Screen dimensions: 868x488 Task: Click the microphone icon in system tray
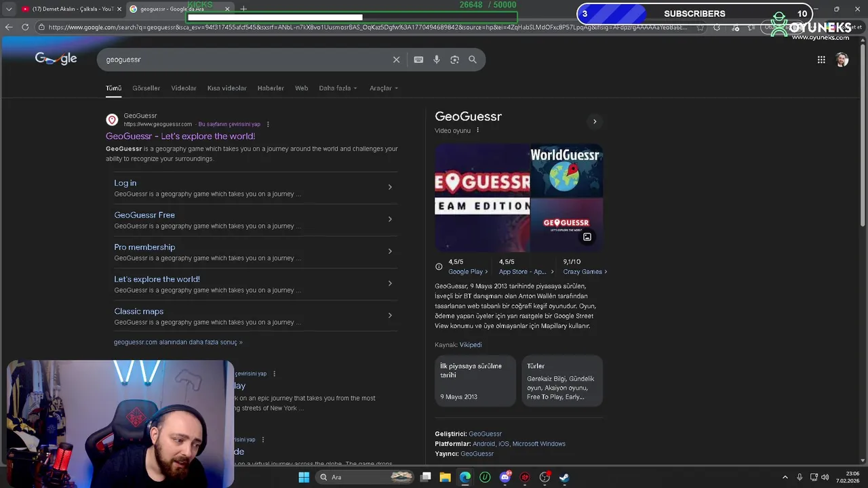pos(800,477)
